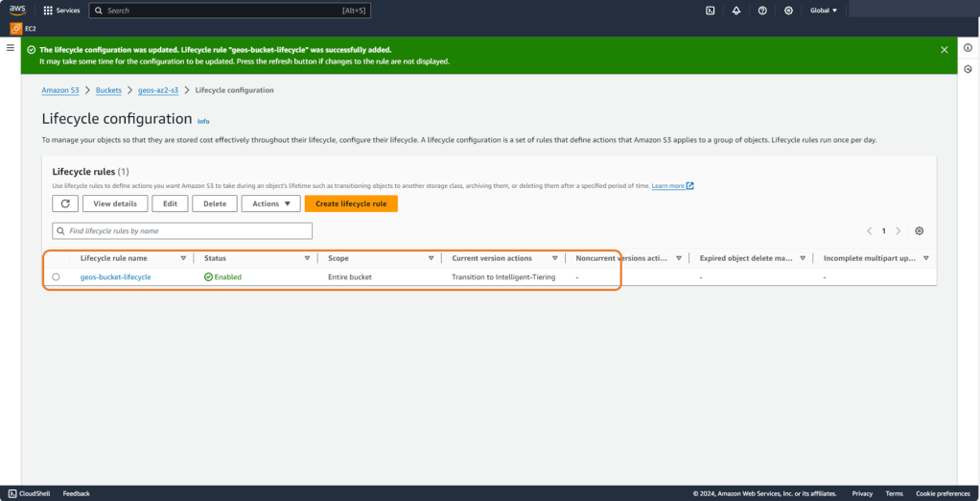Open the CloudShell icon in top navigation bar
The height and width of the screenshot is (501, 980).
coord(710,11)
